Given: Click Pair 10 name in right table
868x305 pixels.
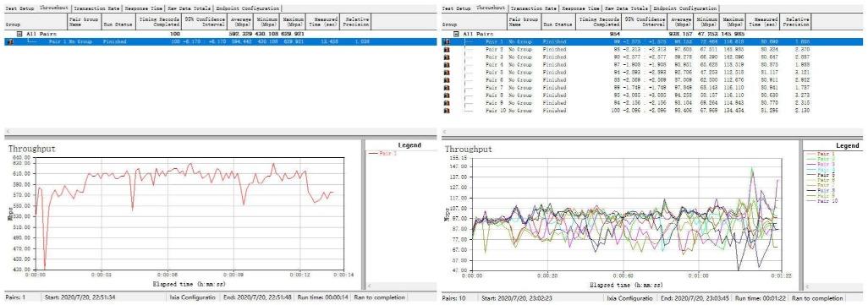Looking at the screenshot, I should point(496,111).
